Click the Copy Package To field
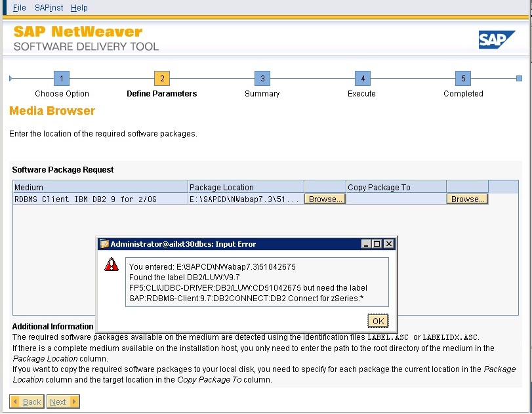532x414 pixels. pos(396,199)
